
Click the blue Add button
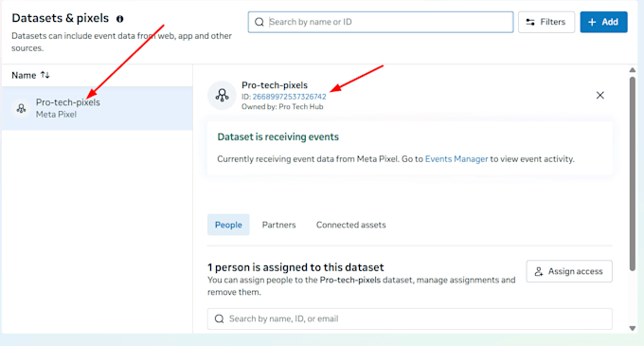pos(603,22)
